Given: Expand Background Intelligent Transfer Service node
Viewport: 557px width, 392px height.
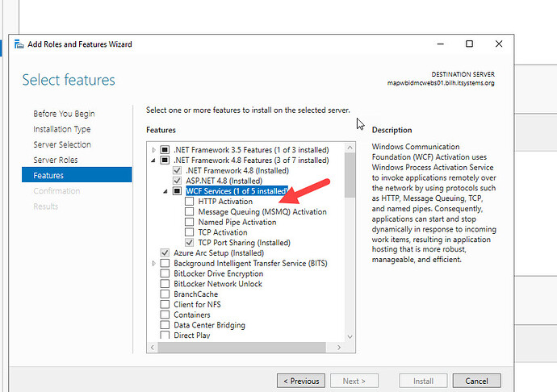Looking at the screenshot, I should tap(154, 264).
